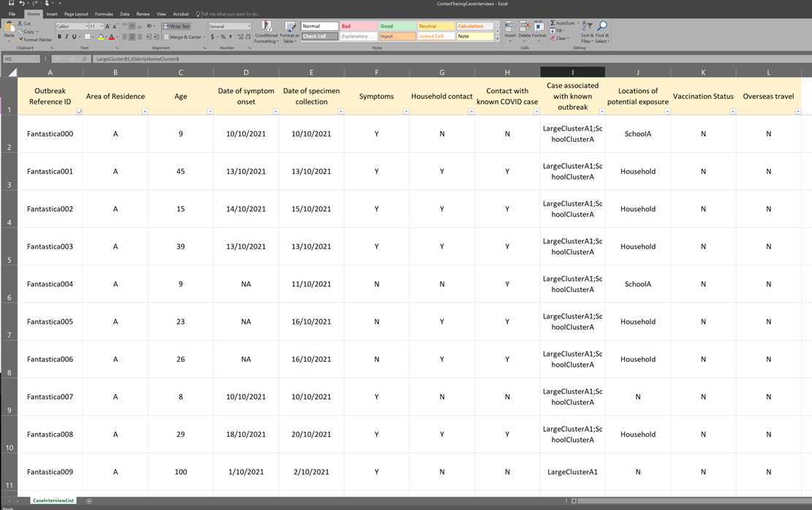
Task: Click Decrease Font Size icon
Action: (x=115, y=26)
